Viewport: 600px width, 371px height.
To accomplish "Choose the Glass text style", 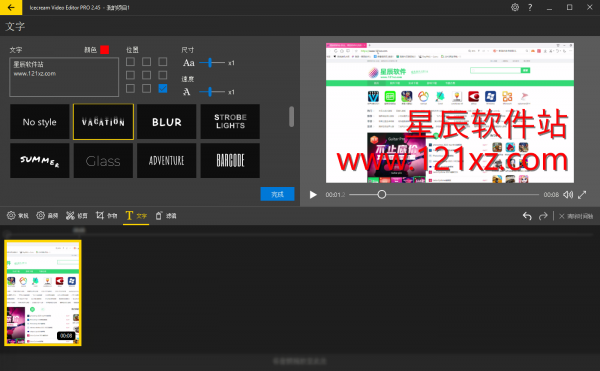I will tap(103, 161).
